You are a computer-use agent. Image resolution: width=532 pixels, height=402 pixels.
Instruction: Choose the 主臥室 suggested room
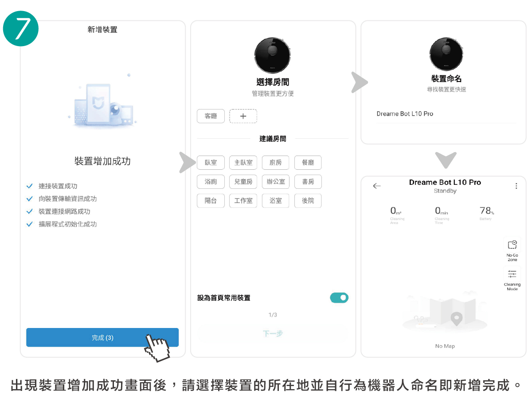[243, 163]
